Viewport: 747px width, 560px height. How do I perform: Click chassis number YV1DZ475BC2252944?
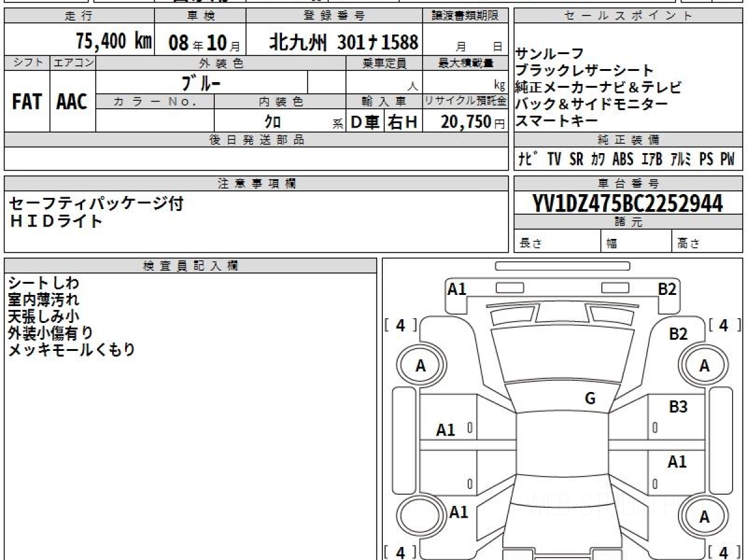pos(627,203)
